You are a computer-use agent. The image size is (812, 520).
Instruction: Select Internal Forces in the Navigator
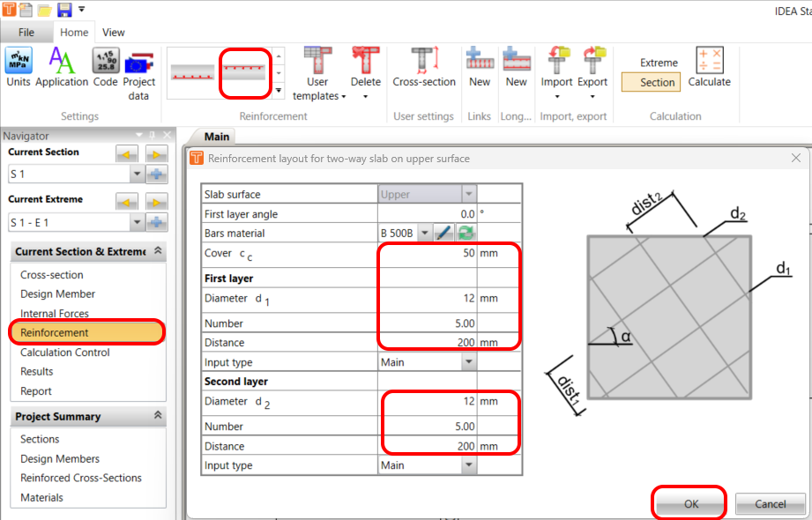coord(56,313)
